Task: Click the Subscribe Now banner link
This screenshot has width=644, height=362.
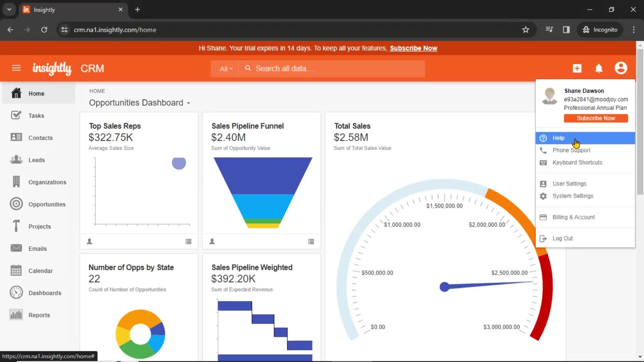Action: click(413, 48)
